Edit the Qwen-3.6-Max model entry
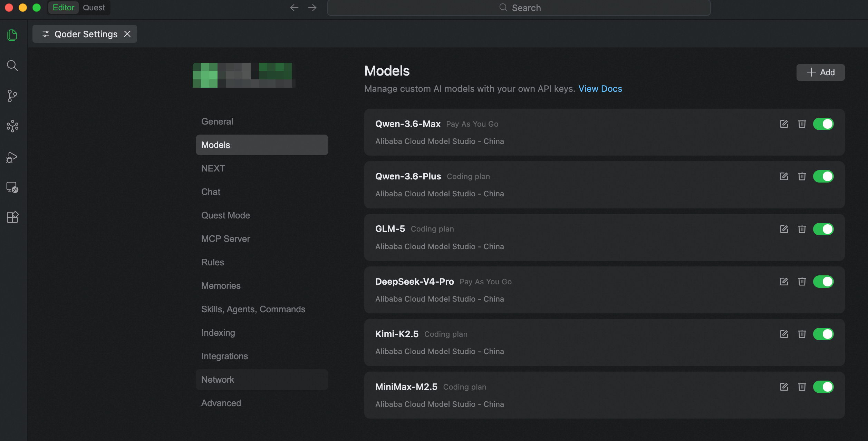 pyautogui.click(x=784, y=124)
